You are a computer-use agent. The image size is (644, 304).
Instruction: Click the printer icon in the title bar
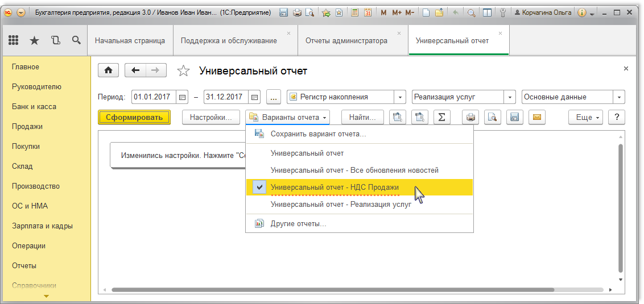pos(297,13)
